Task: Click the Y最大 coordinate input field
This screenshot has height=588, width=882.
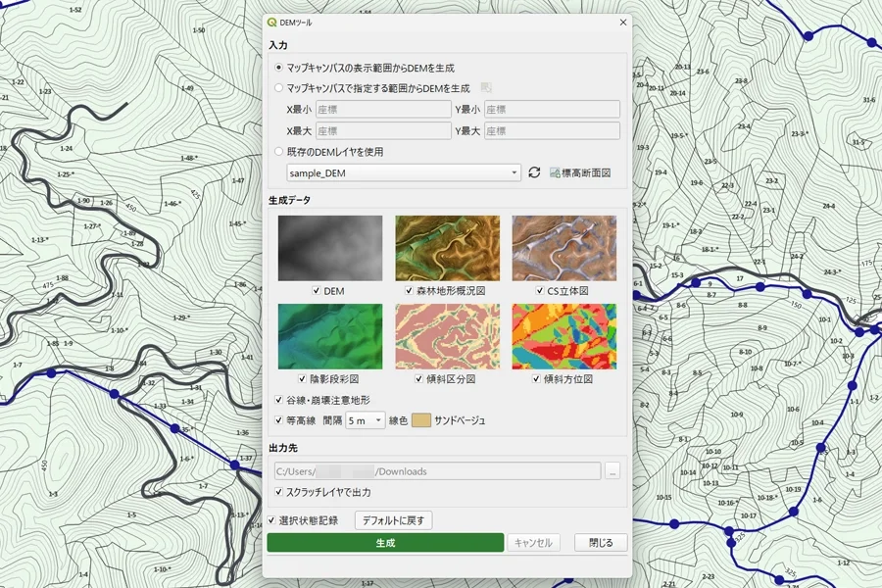Action: click(553, 130)
